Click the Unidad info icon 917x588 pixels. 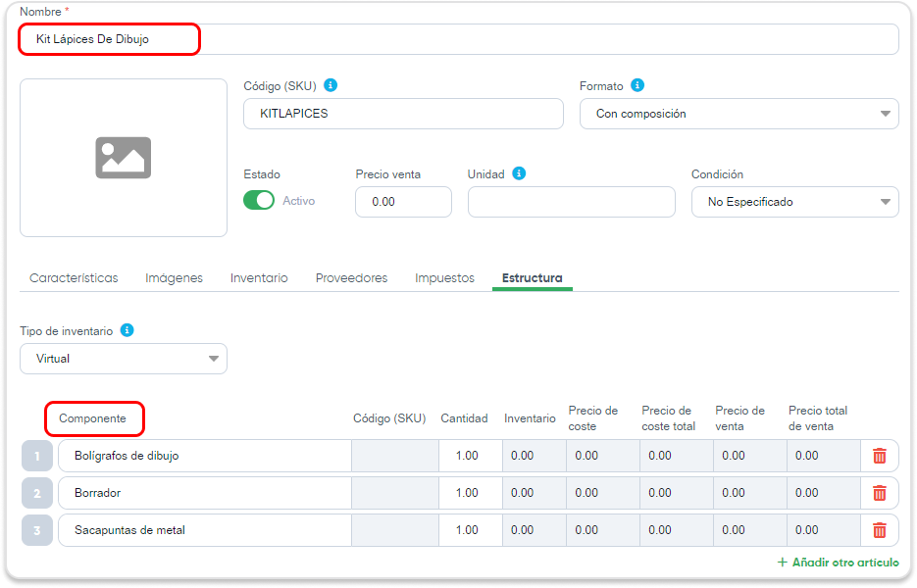coord(519,173)
